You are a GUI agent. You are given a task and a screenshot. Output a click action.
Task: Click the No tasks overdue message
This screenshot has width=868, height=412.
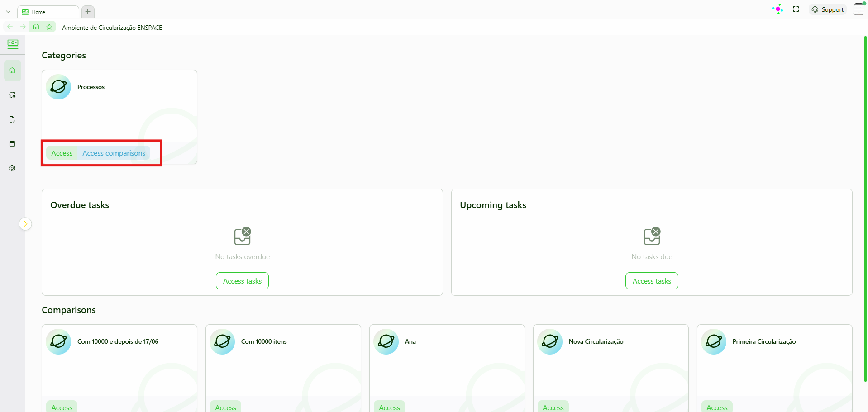click(x=243, y=257)
